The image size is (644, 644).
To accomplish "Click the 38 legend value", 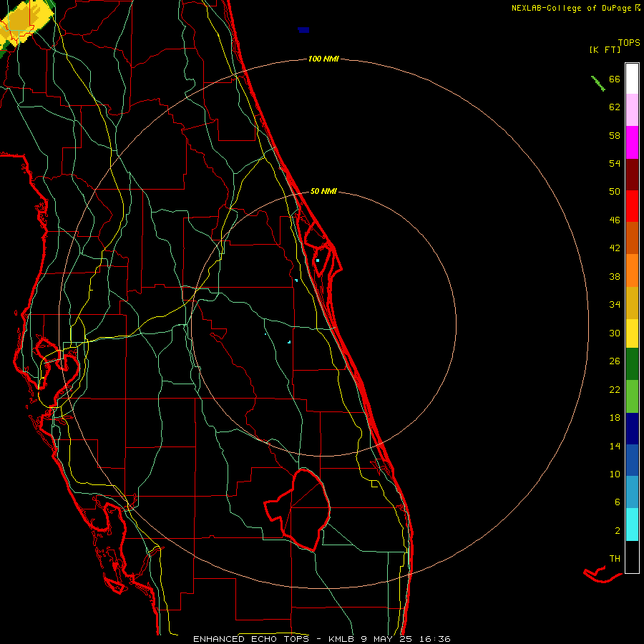I will [615, 277].
